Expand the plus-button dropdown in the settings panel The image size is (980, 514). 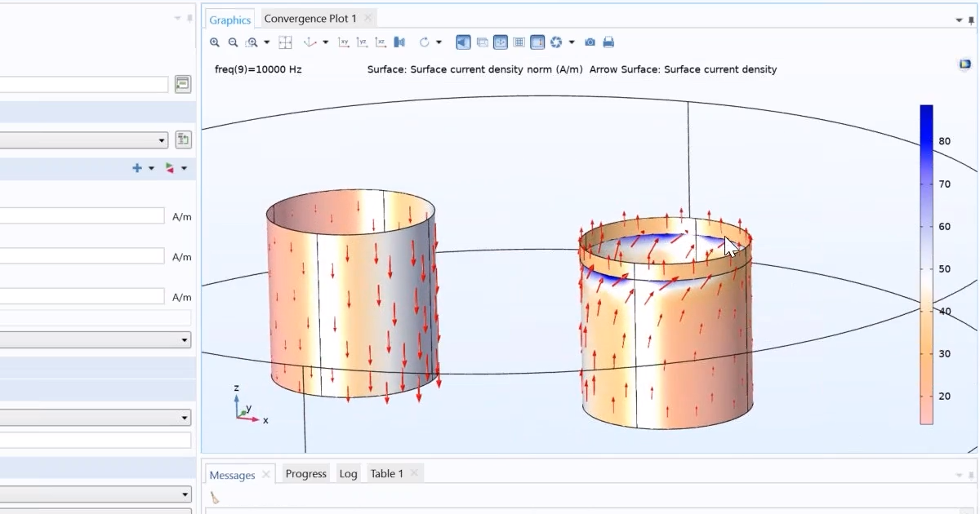tap(151, 168)
